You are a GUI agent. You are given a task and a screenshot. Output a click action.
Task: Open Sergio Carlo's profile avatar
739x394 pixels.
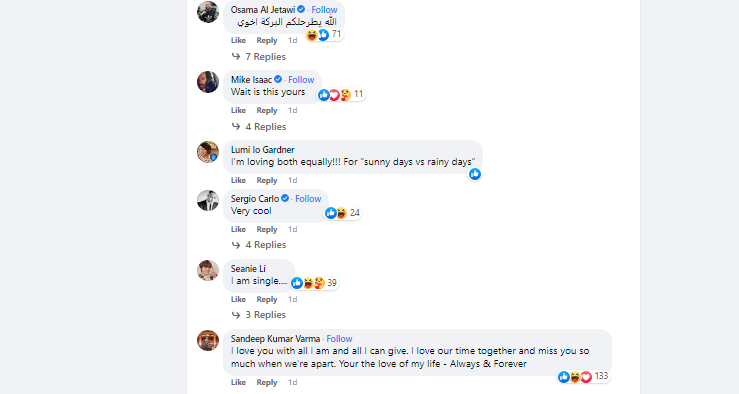208,201
